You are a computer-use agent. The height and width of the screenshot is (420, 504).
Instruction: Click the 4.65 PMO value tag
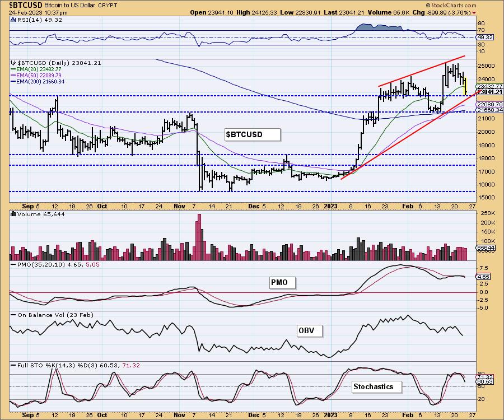point(483,277)
